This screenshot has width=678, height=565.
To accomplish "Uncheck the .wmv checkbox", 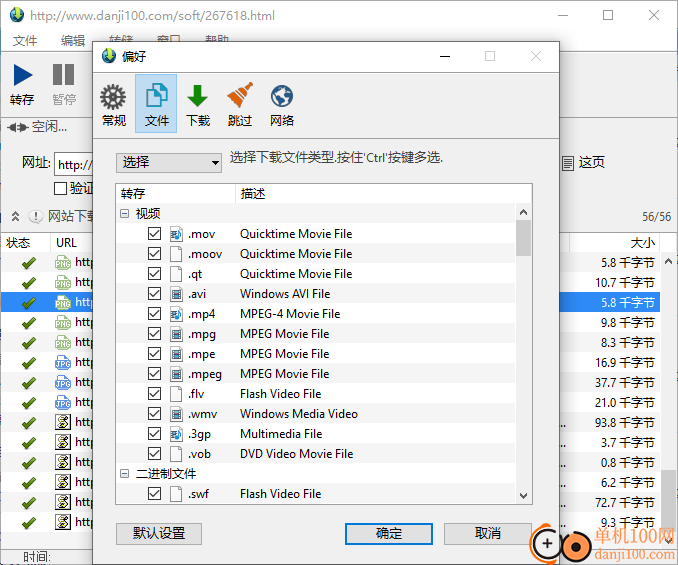I will [154, 414].
